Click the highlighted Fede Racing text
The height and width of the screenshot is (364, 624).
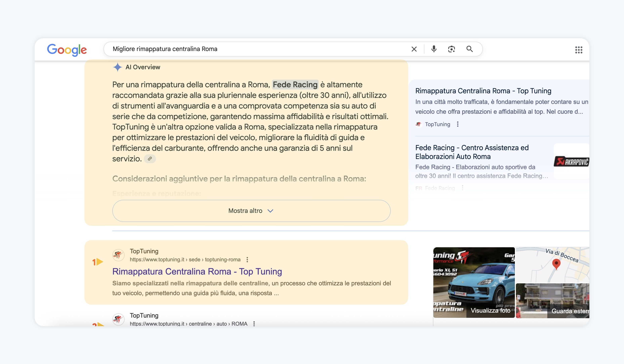(x=295, y=85)
